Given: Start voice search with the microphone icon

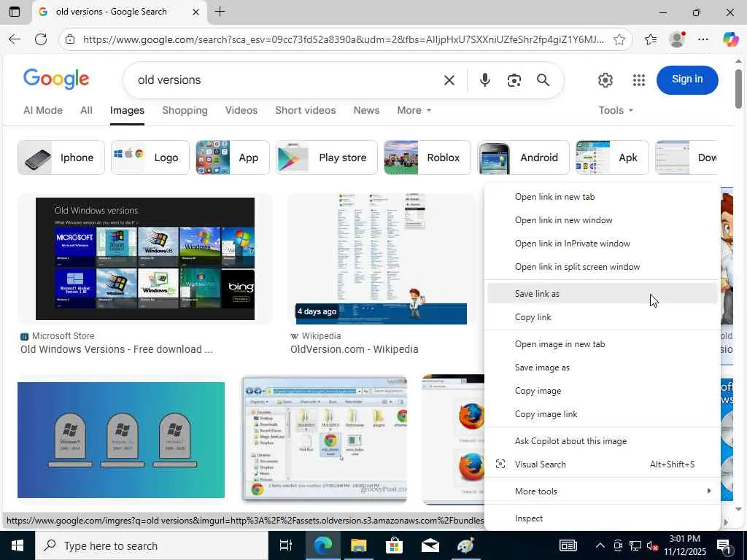Looking at the screenshot, I should tap(485, 80).
